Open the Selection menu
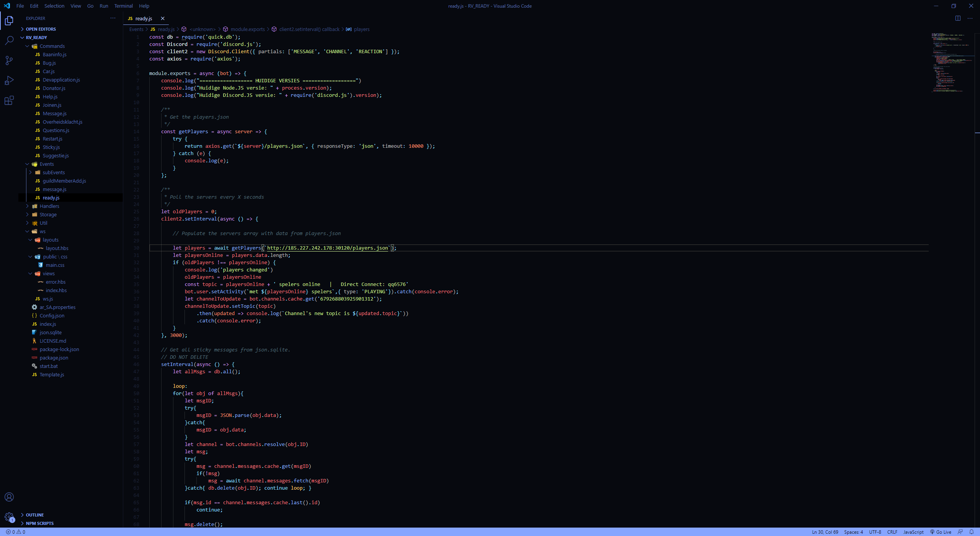 (x=54, y=6)
